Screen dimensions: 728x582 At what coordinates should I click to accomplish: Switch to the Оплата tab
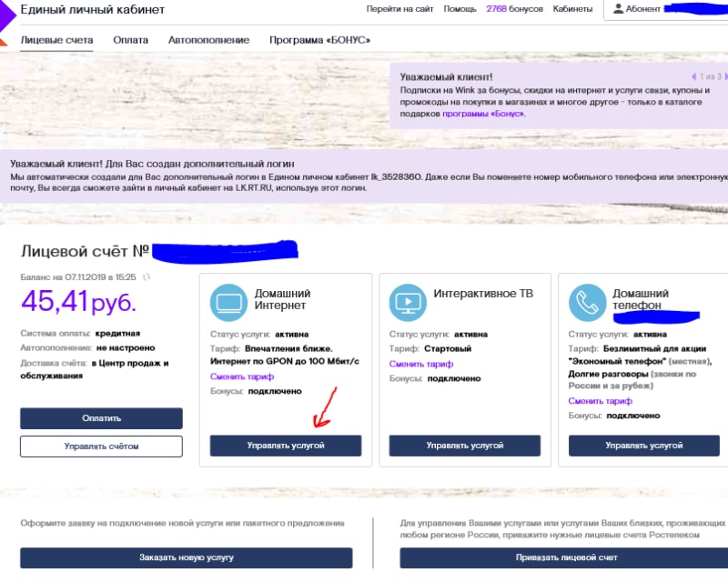pyautogui.click(x=130, y=40)
